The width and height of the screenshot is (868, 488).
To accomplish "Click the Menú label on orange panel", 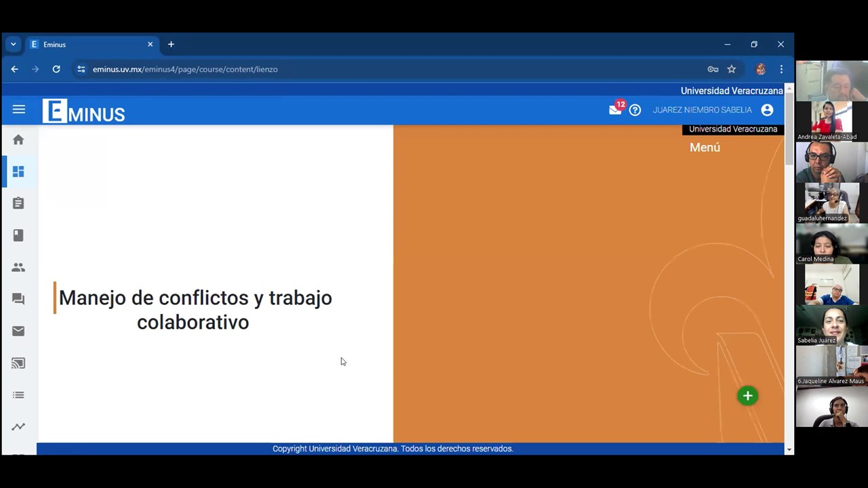I will 705,148.
